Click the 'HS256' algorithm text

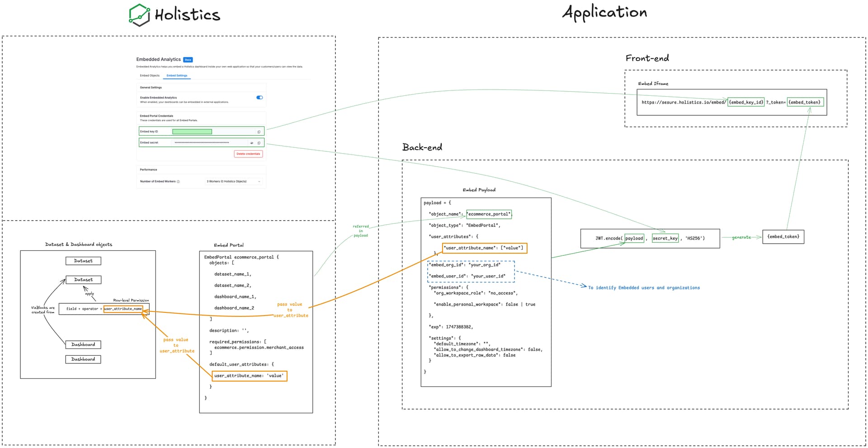695,238
